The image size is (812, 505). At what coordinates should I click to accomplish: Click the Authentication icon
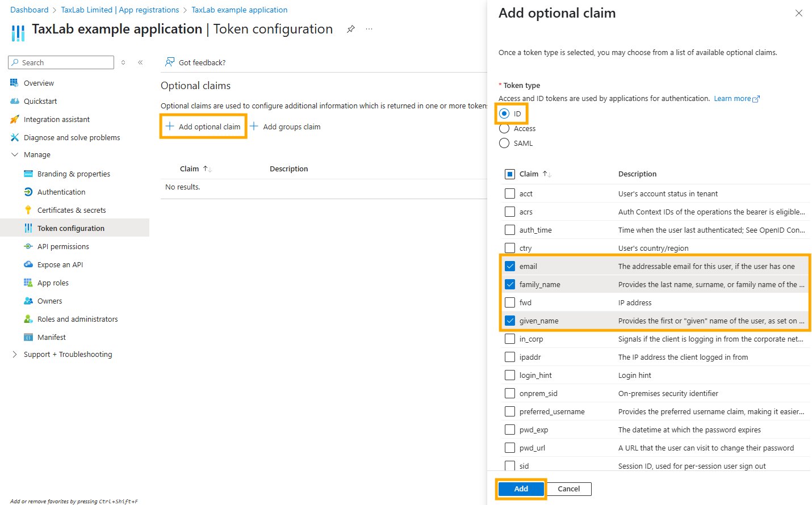[x=28, y=192]
